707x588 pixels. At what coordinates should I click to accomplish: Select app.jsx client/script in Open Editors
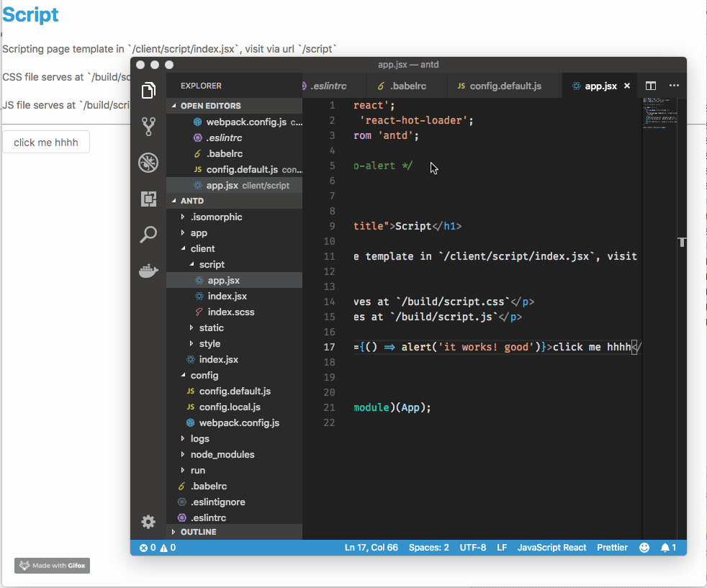coord(235,185)
